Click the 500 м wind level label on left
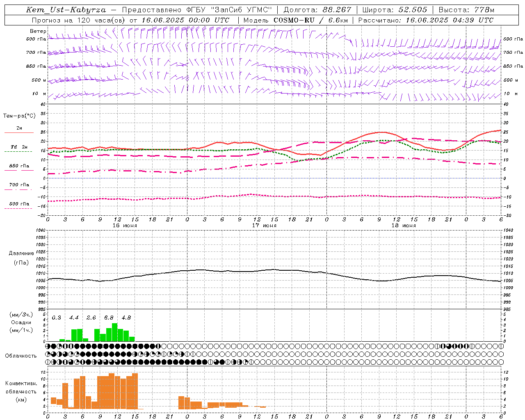 tap(39, 80)
